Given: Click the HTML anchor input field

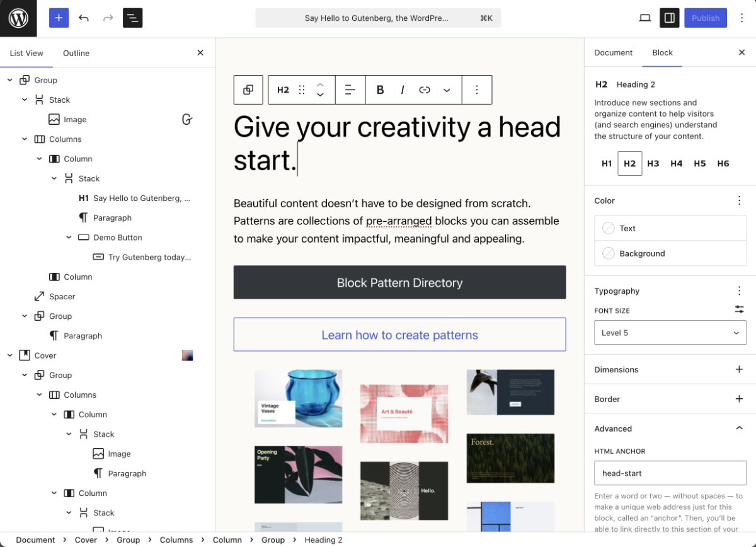Looking at the screenshot, I should pyautogui.click(x=670, y=473).
